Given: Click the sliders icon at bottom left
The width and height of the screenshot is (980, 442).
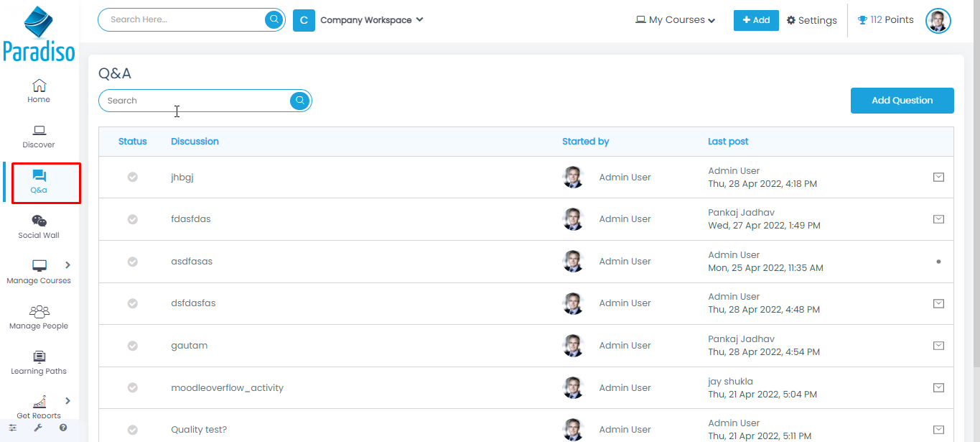Looking at the screenshot, I should [13, 428].
